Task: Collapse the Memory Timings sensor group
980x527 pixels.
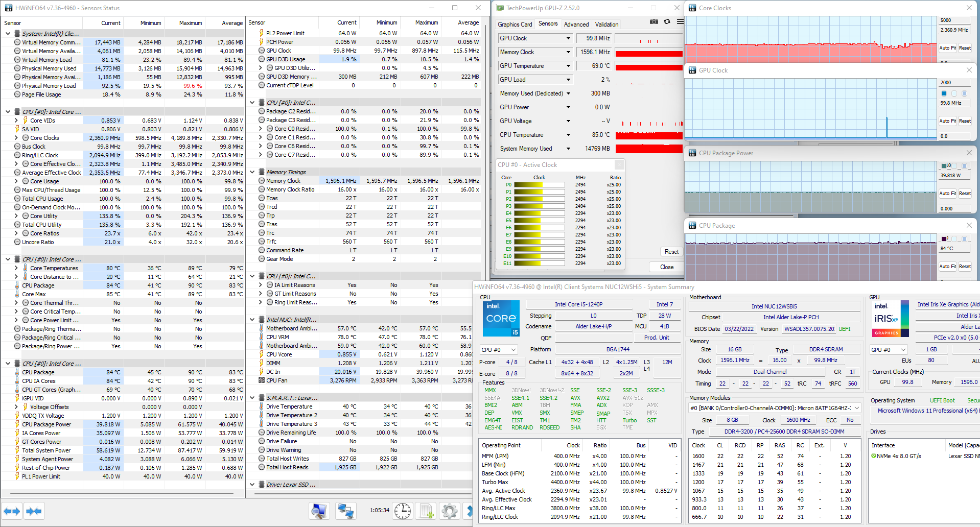Action: click(252, 172)
